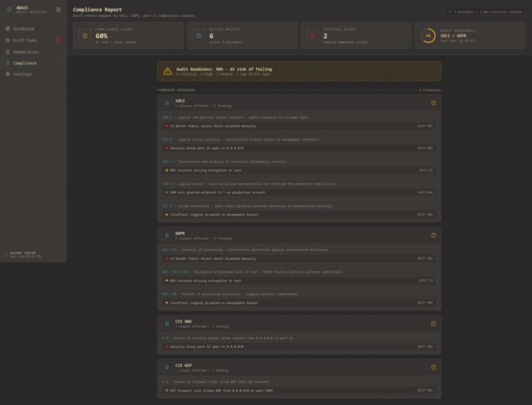Click the Dashboard grid icon

coord(8,29)
